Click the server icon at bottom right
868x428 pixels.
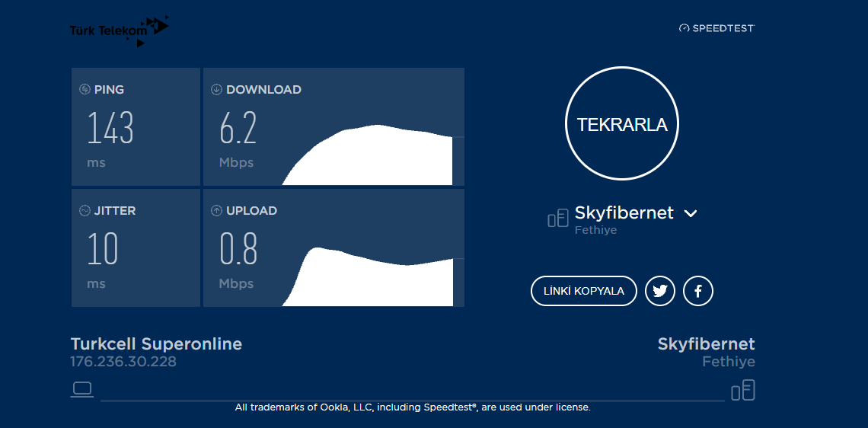point(743,391)
